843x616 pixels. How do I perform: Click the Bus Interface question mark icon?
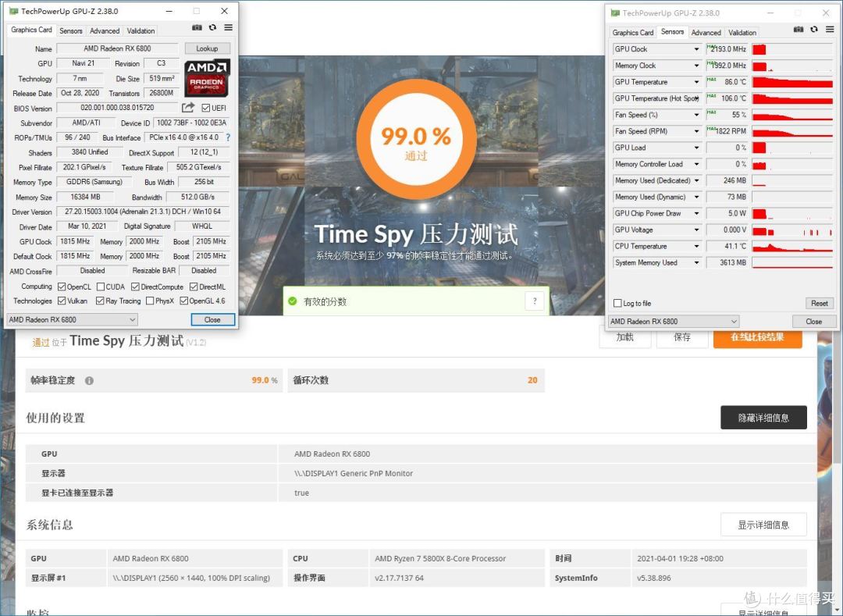click(228, 137)
